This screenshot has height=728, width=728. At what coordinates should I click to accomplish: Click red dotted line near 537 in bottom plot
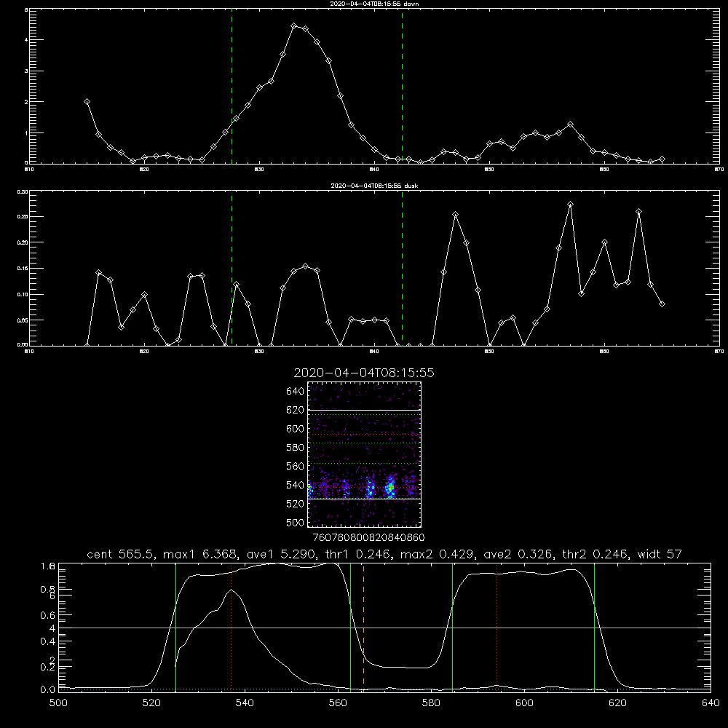coord(232,626)
